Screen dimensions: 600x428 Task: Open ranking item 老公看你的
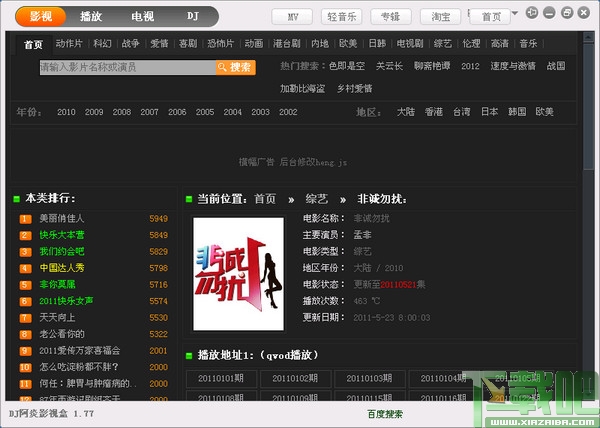[x=62, y=334]
